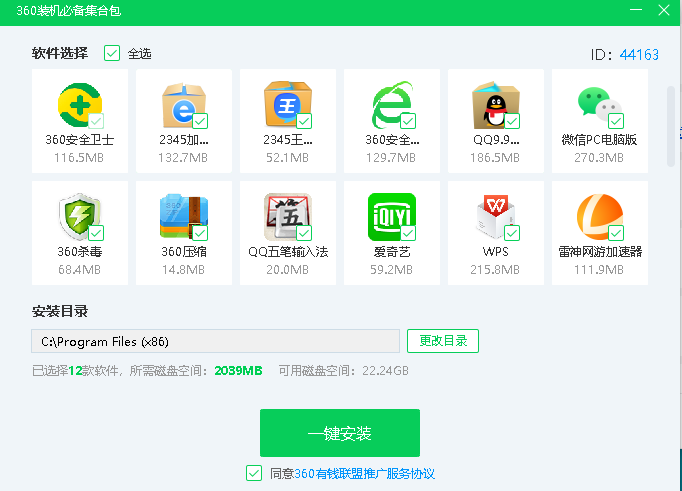Click the 270.3MB size text
This screenshot has height=491, width=682.
coord(599,157)
